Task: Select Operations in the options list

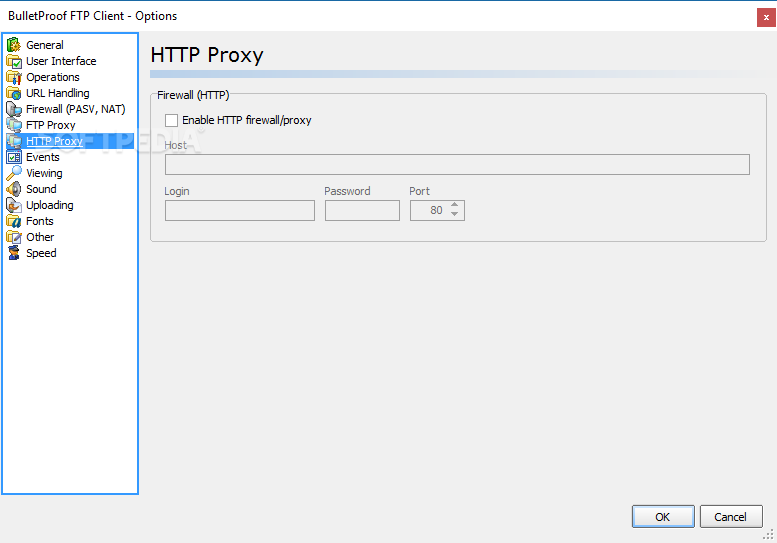Action: tap(53, 77)
